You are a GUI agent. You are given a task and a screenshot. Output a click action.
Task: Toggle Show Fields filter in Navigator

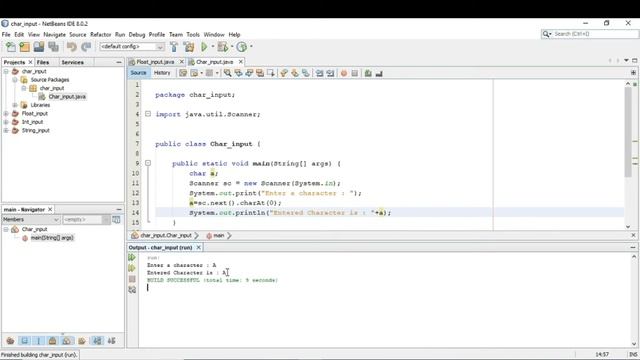point(24,340)
